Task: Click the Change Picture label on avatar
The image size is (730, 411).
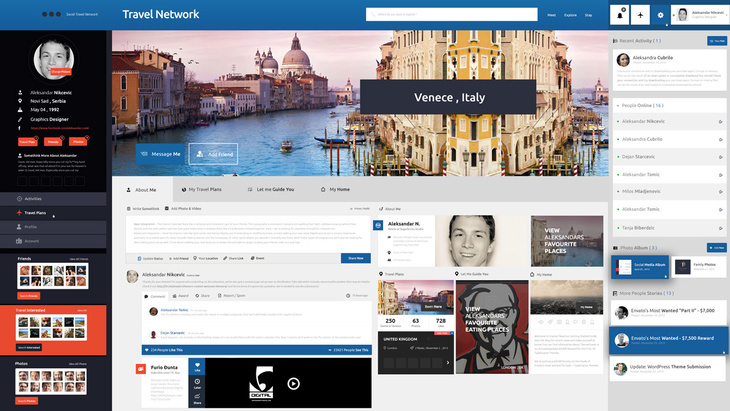Action: click(61, 72)
